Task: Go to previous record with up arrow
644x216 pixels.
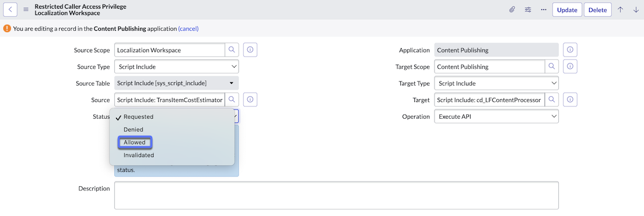Action: [x=620, y=9]
